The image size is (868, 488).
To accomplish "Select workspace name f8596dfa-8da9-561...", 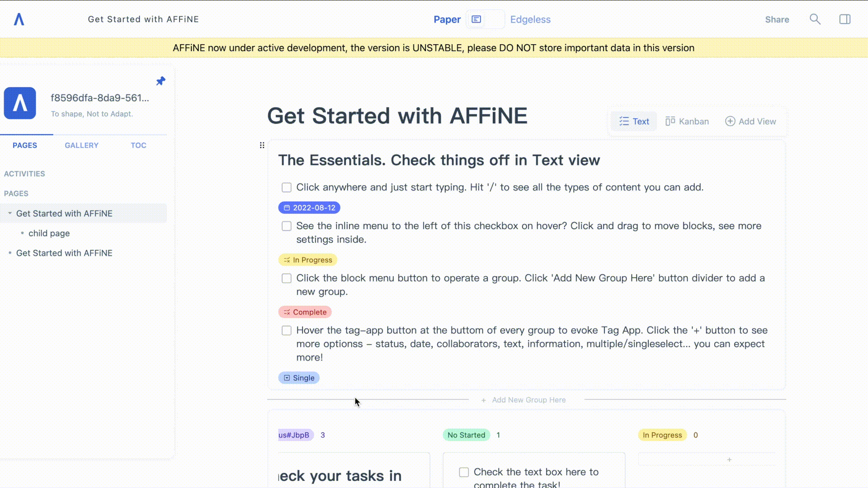I will pyautogui.click(x=100, y=98).
